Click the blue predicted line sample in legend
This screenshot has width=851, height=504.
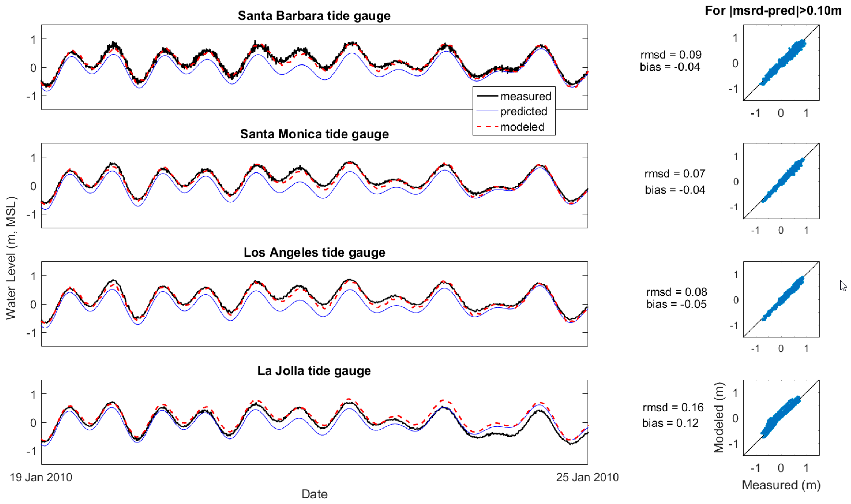click(x=487, y=111)
